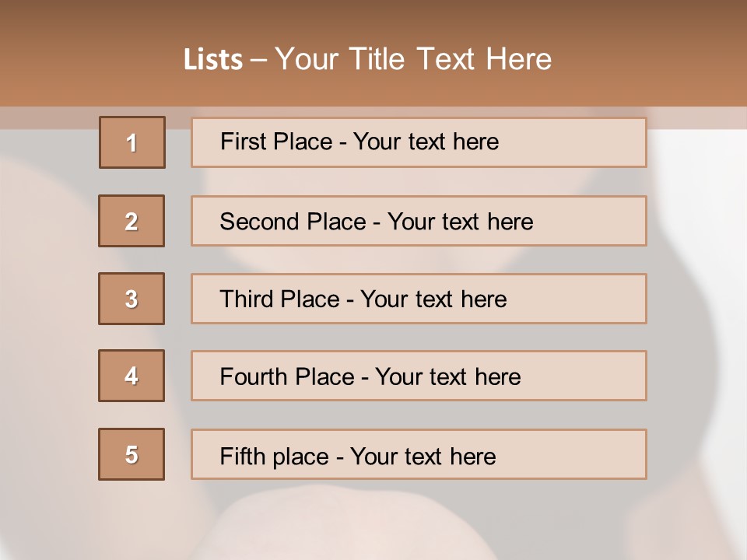747x560 pixels.
Task: Click 'Your text here' in first row
Action: (x=426, y=142)
